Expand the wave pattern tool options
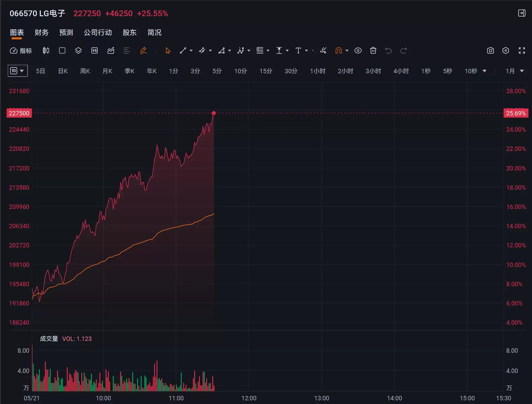532x404 pixels. coord(249,51)
